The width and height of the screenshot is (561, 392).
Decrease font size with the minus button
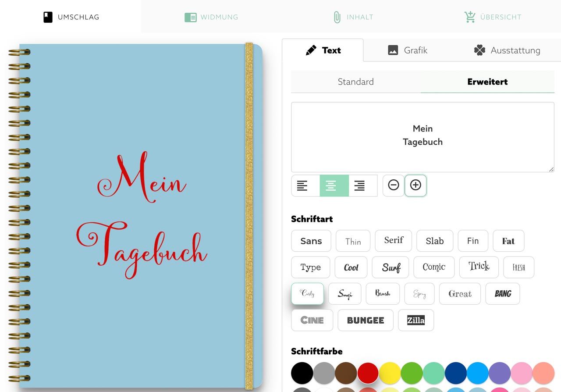click(x=394, y=185)
